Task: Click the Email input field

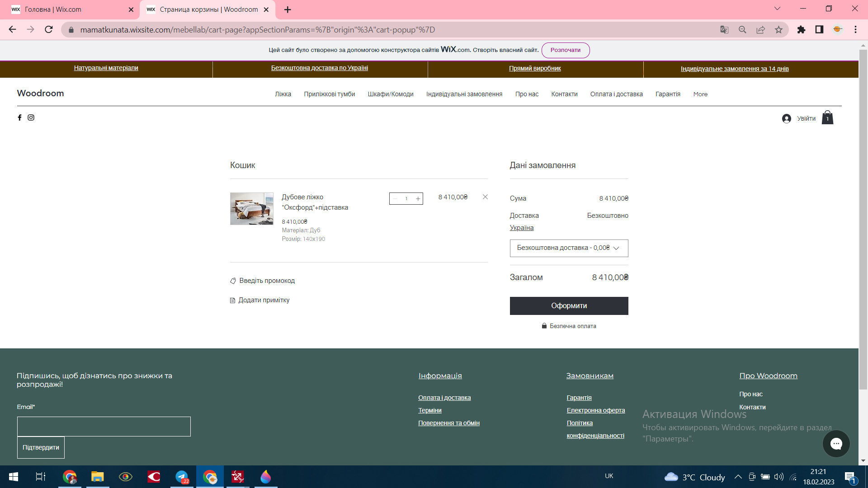Action: pos(104,427)
